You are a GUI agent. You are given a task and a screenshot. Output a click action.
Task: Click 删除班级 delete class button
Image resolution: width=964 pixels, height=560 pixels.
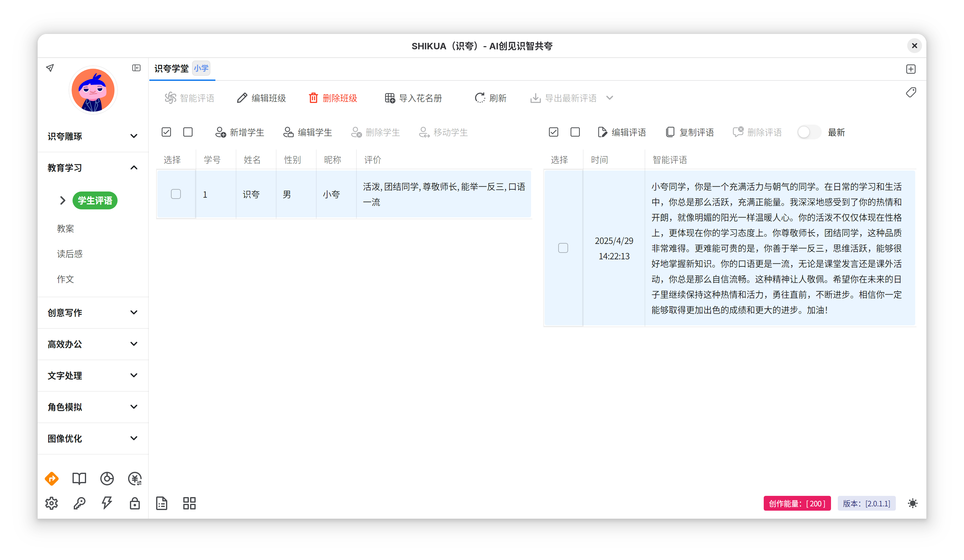(333, 98)
